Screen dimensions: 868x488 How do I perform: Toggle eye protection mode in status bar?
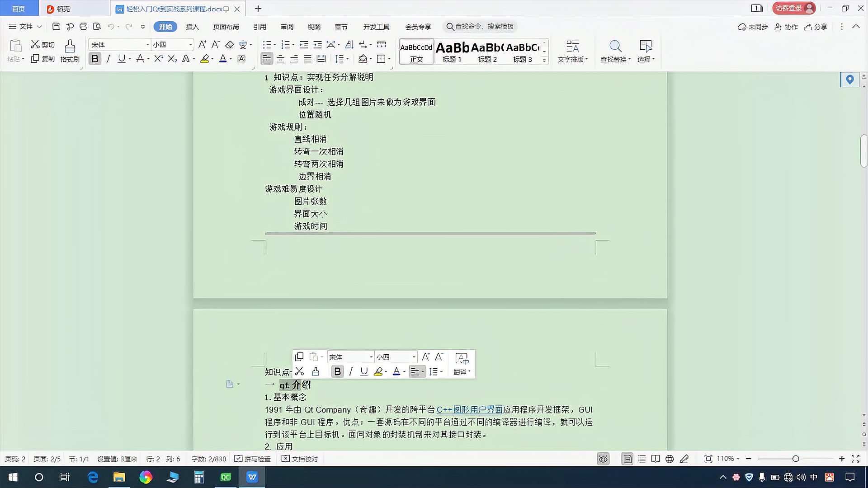coord(603,459)
